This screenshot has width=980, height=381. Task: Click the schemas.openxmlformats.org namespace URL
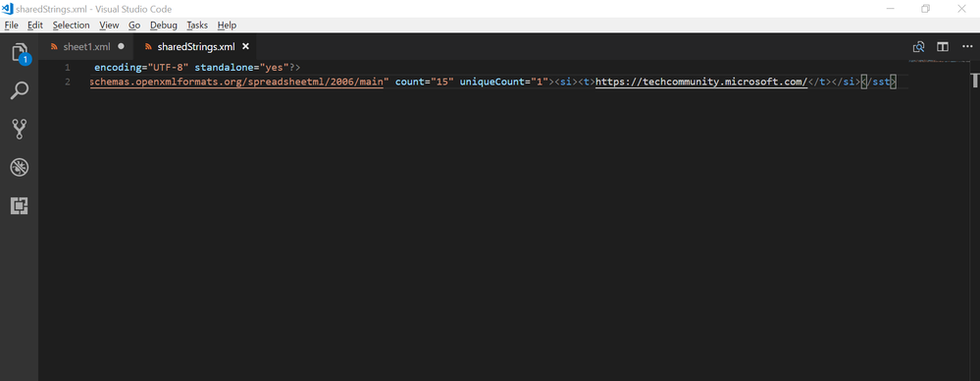coord(236,82)
